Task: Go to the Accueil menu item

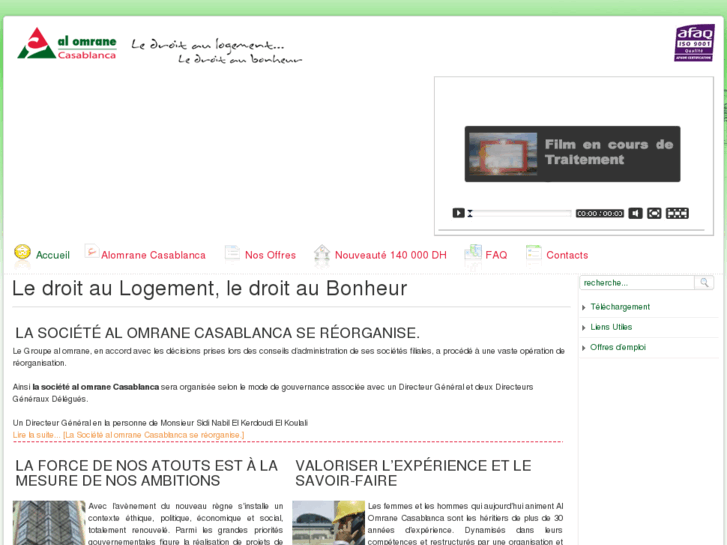Action: click(x=53, y=255)
